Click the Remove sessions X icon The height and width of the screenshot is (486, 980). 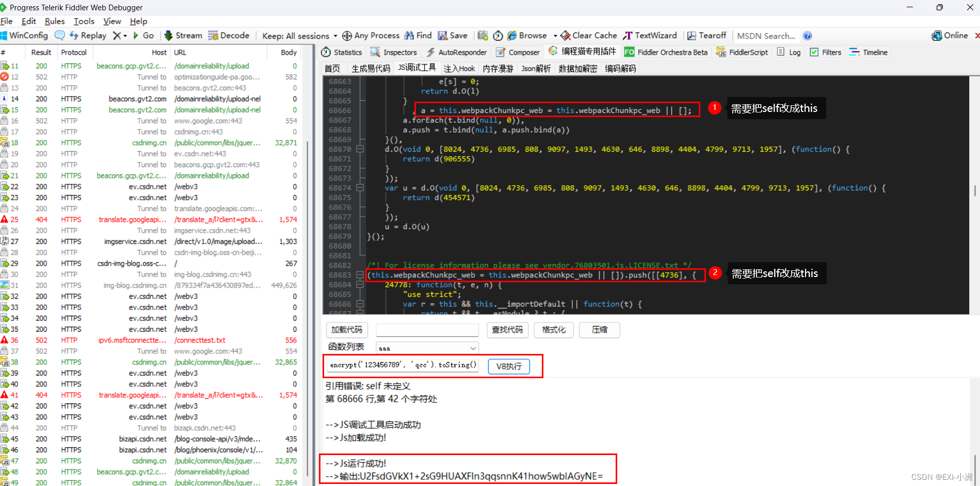(x=117, y=35)
